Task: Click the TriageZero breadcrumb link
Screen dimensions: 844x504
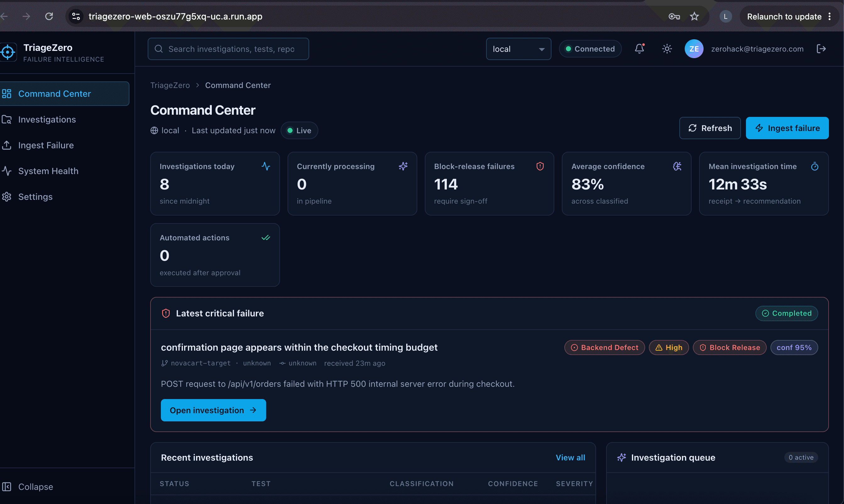Action: click(x=170, y=85)
